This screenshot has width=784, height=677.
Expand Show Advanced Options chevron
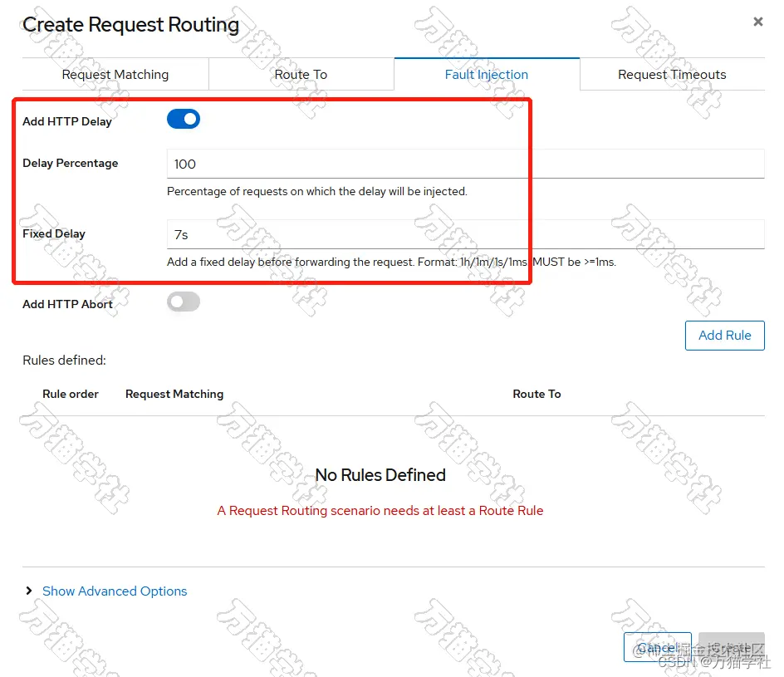[29, 591]
